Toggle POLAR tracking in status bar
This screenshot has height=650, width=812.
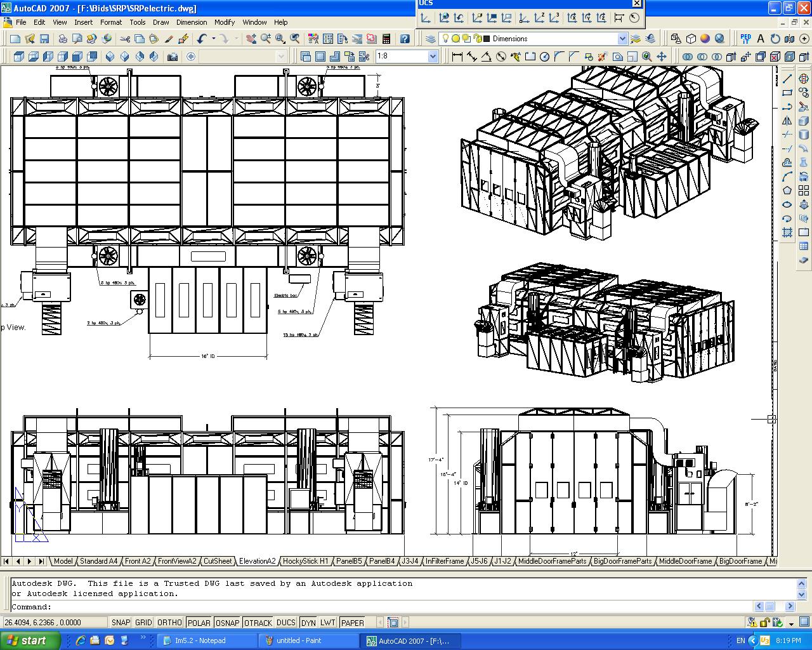coord(199,623)
